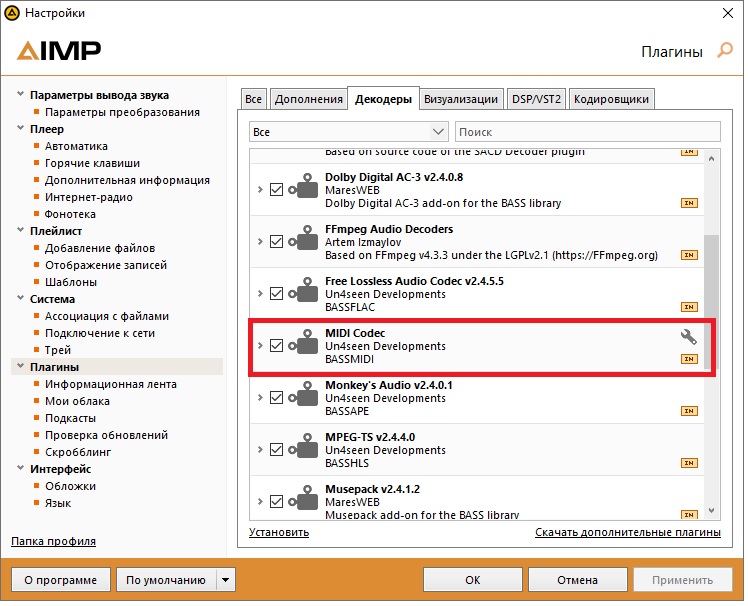The height and width of the screenshot is (606, 748).
Task: Click the IN badge on Musepack plugin
Action: click(688, 515)
